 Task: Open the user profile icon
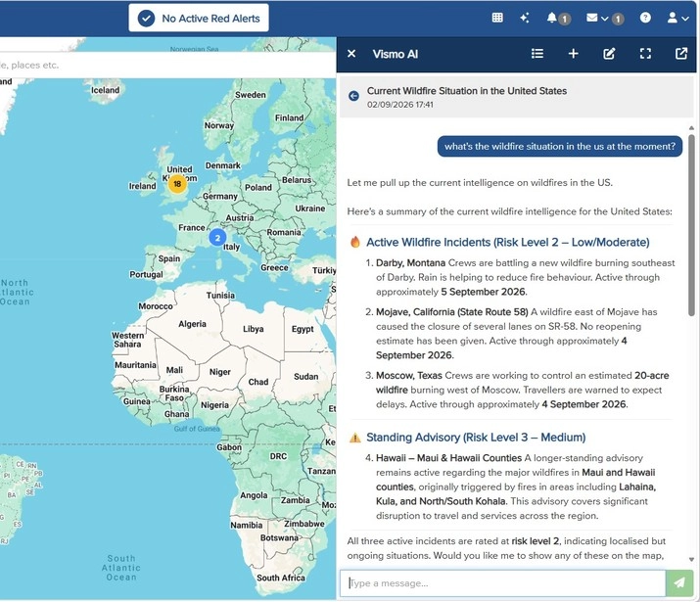[x=672, y=18]
